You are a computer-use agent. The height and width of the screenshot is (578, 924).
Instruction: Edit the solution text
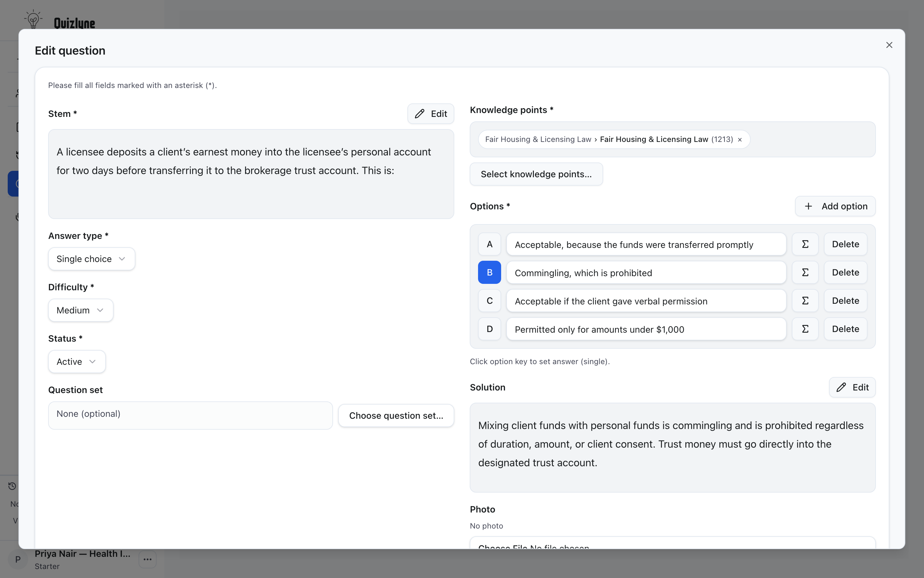(x=852, y=387)
